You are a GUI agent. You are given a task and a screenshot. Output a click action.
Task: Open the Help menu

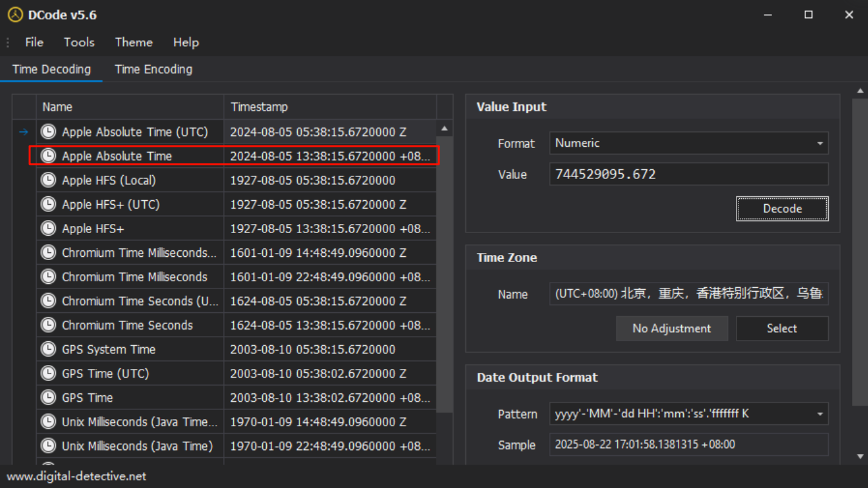(x=186, y=42)
